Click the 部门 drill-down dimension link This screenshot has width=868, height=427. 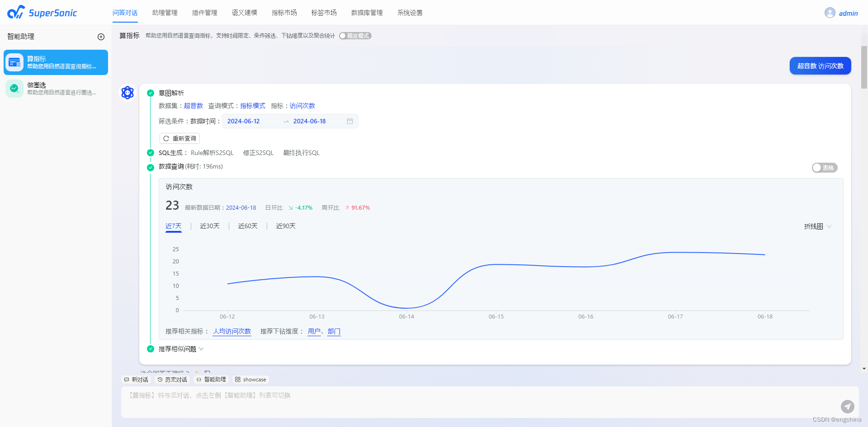(x=334, y=331)
